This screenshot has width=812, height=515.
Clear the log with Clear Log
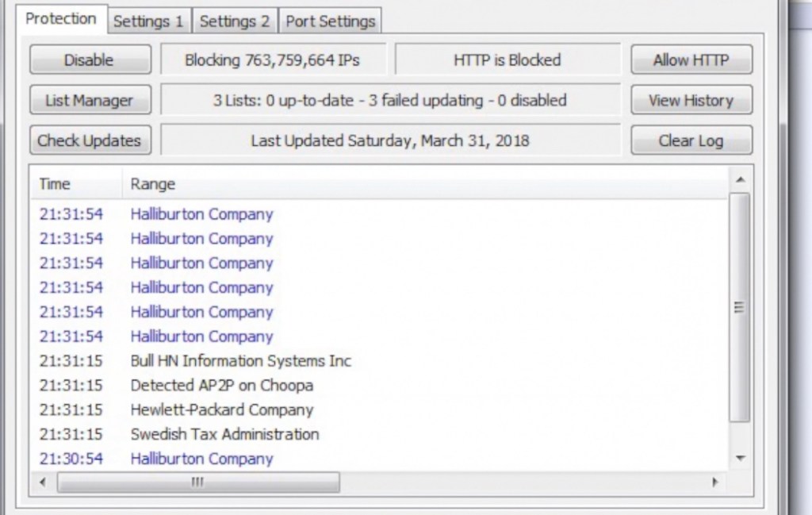pos(691,141)
